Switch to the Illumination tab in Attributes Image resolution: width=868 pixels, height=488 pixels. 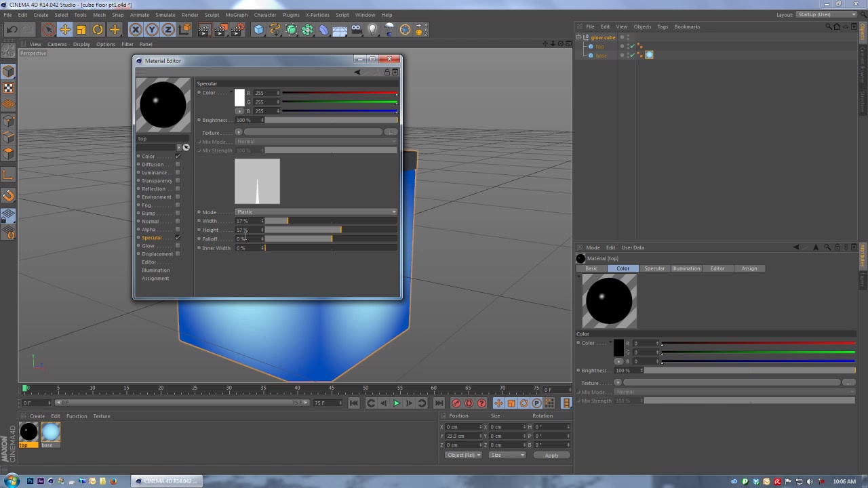pyautogui.click(x=686, y=268)
